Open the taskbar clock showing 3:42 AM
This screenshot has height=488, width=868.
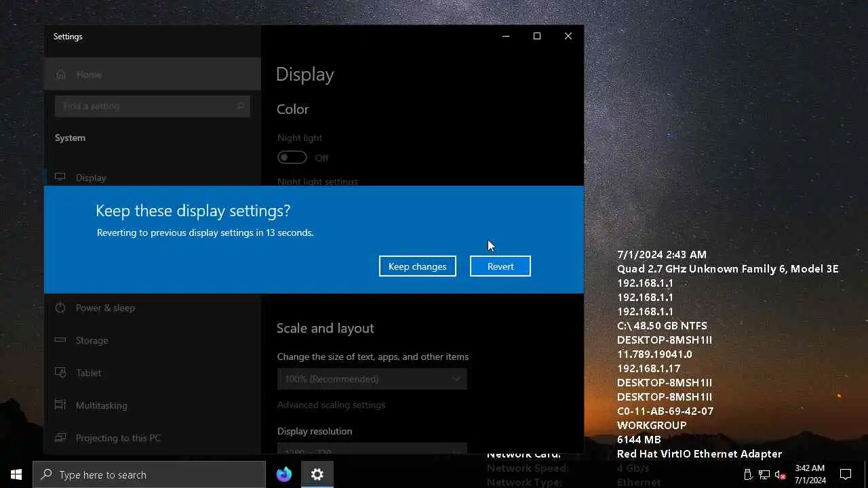(810, 474)
